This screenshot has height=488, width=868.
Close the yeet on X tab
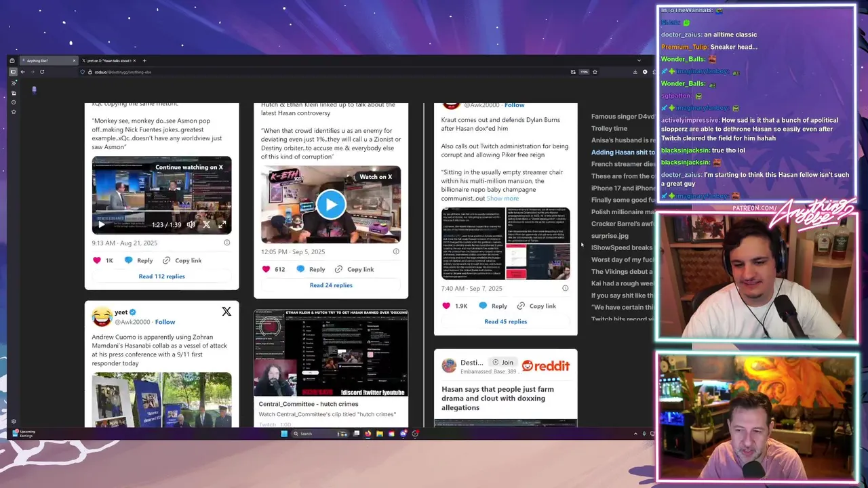pos(135,60)
